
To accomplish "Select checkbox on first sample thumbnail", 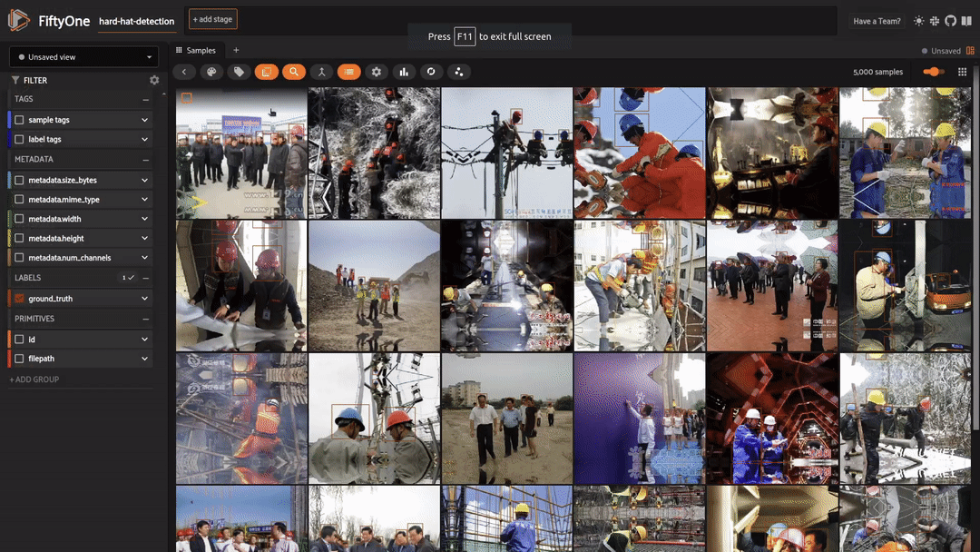I will coord(186,97).
